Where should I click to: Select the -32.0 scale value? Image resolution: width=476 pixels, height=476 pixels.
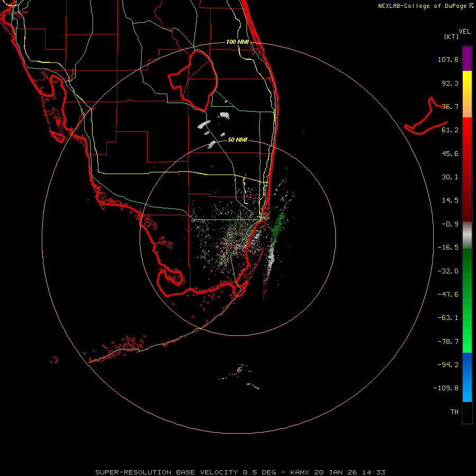coord(448,271)
